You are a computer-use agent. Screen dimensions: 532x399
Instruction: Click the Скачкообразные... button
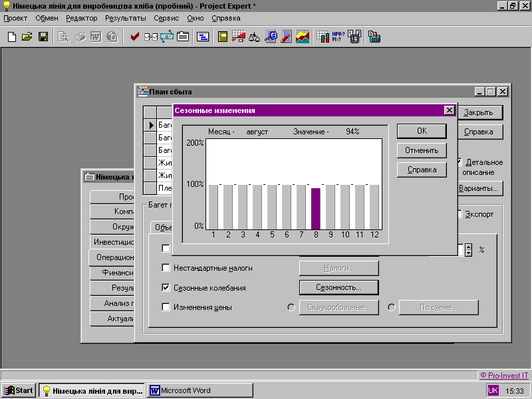tap(338, 307)
